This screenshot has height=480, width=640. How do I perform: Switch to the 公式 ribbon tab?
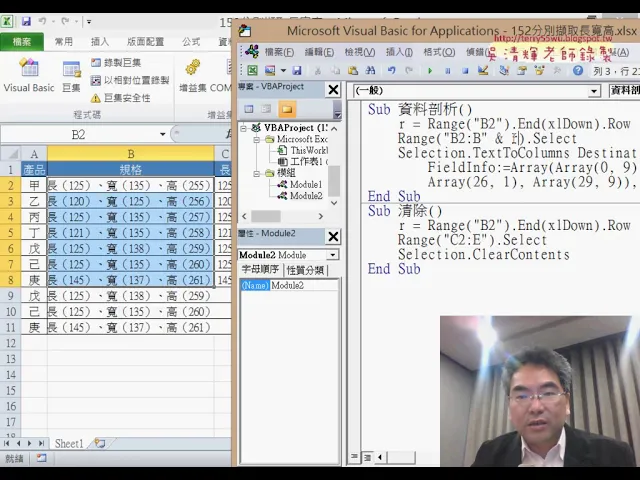pos(191,42)
